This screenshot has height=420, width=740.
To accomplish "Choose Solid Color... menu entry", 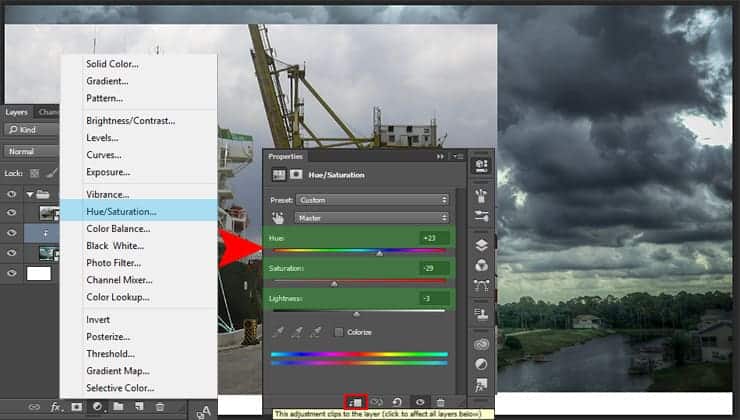I will 112,64.
